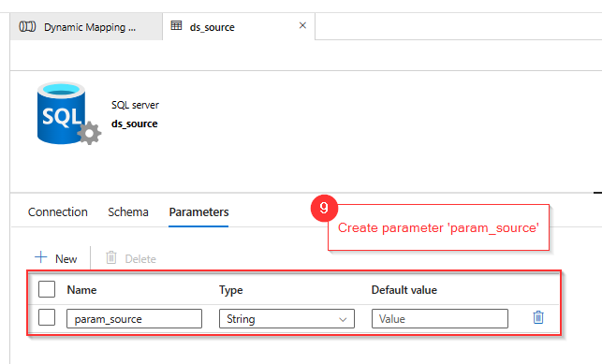Screen dimensions: 602x364
Task: Select the Parameters tab
Action: 198,212
